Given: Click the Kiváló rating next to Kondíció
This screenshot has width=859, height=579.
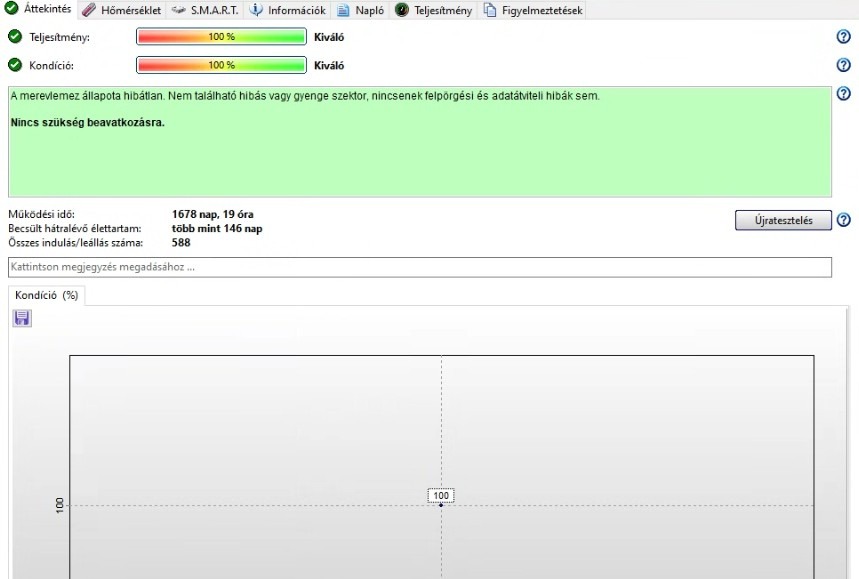Looking at the screenshot, I should coord(329,65).
